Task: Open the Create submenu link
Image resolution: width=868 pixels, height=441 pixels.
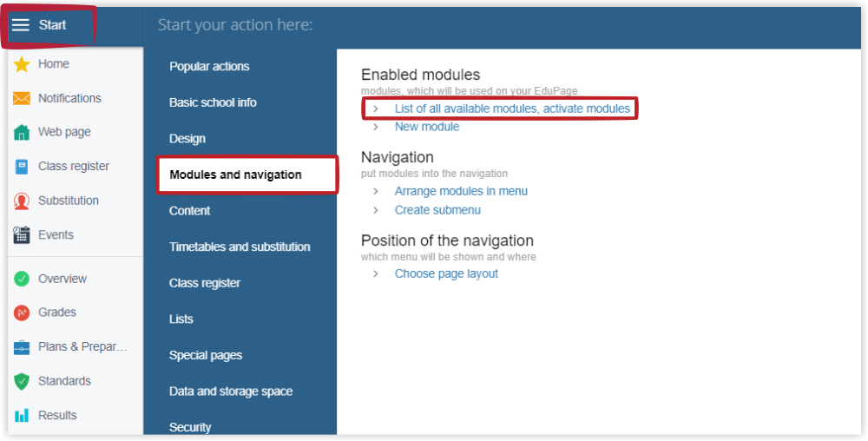Action: pyautogui.click(x=437, y=210)
